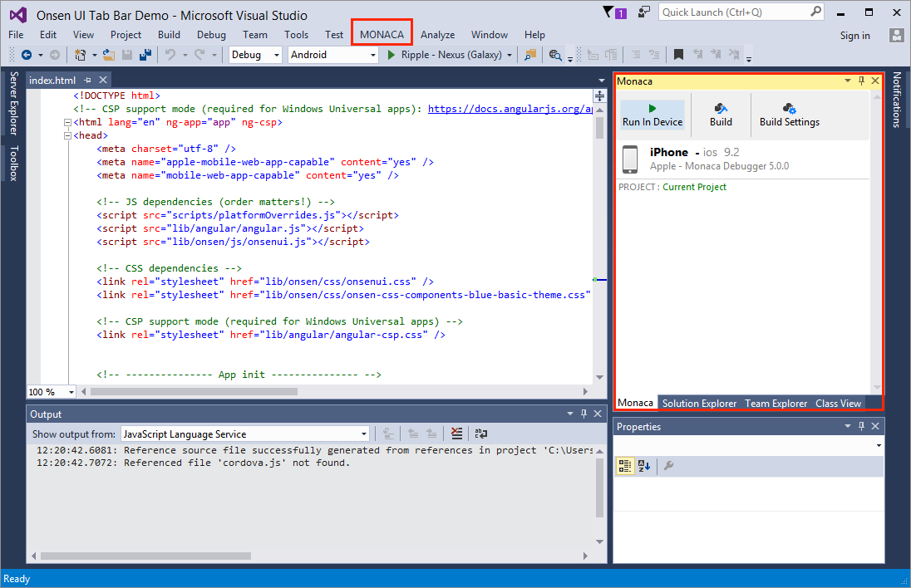Open the Toolbox side tab
This screenshot has height=588, width=911.
pos(13,163)
